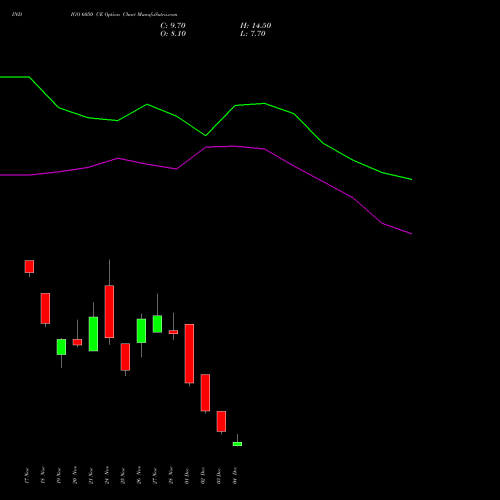Click the 24 Nov date label
The height and width of the screenshot is (500, 500).
click(107, 475)
